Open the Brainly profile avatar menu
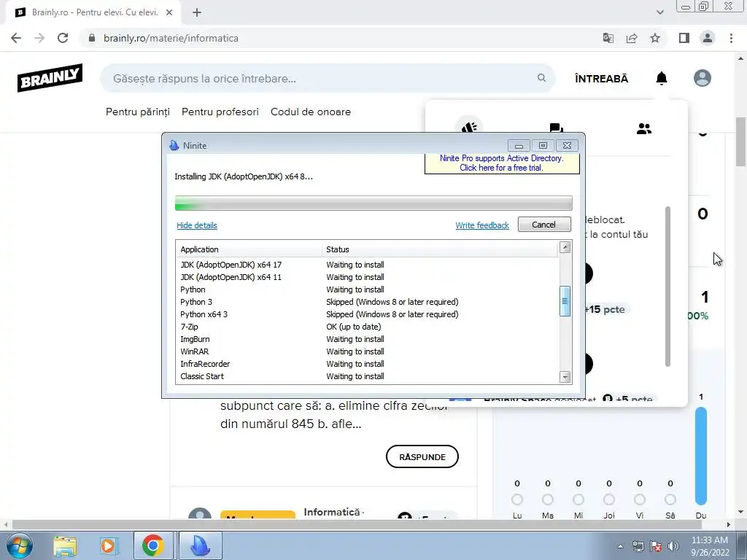 click(703, 78)
